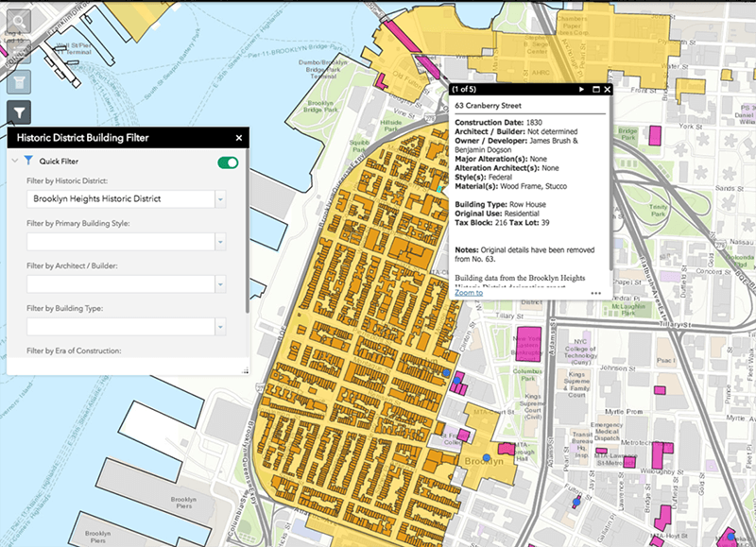This screenshot has height=547, width=756.
Task: Maximize the 63 Cranberry Street popup
Action: pos(594,88)
